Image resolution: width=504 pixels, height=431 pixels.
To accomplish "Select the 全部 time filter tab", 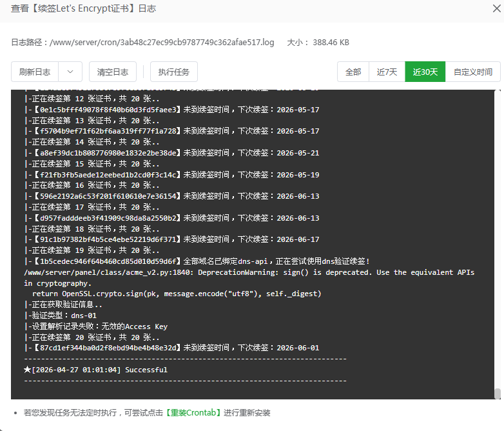I will pyautogui.click(x=353, y=72).
